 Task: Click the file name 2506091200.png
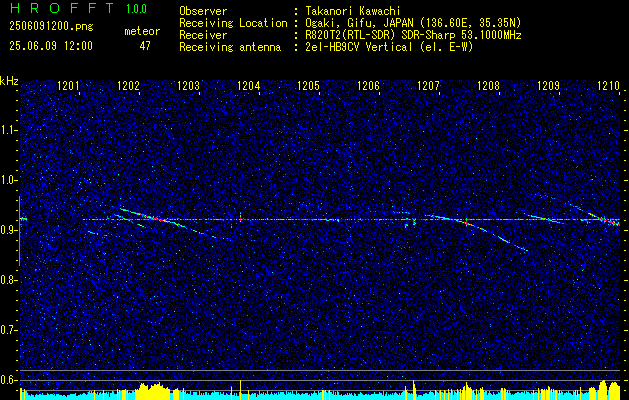[x=51, y=27]
